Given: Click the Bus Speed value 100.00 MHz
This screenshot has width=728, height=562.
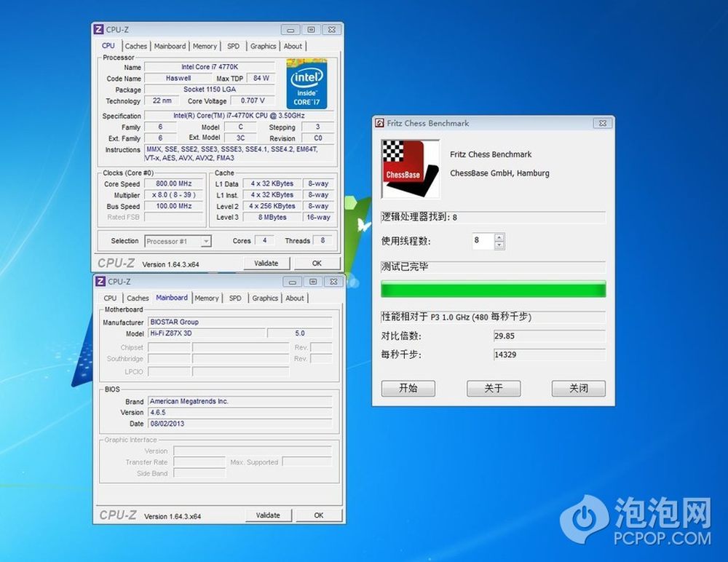Looking at the screenshot, I should [174, 206].
